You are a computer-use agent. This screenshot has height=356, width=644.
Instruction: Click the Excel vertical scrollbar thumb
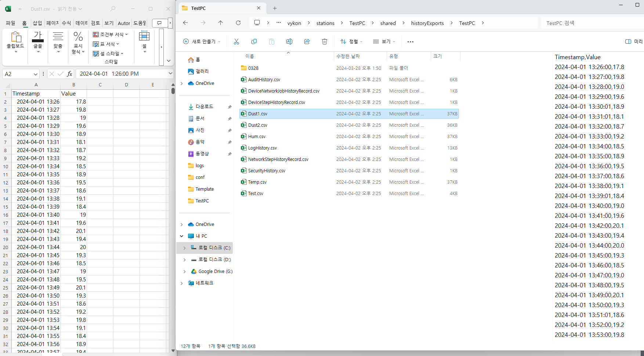[173, 91]
